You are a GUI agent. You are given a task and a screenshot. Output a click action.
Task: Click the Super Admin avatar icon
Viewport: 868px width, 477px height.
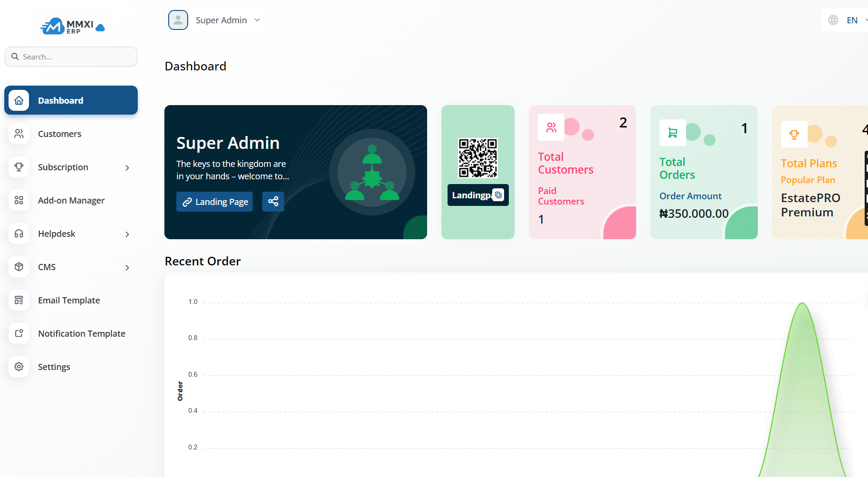point(178,20)
